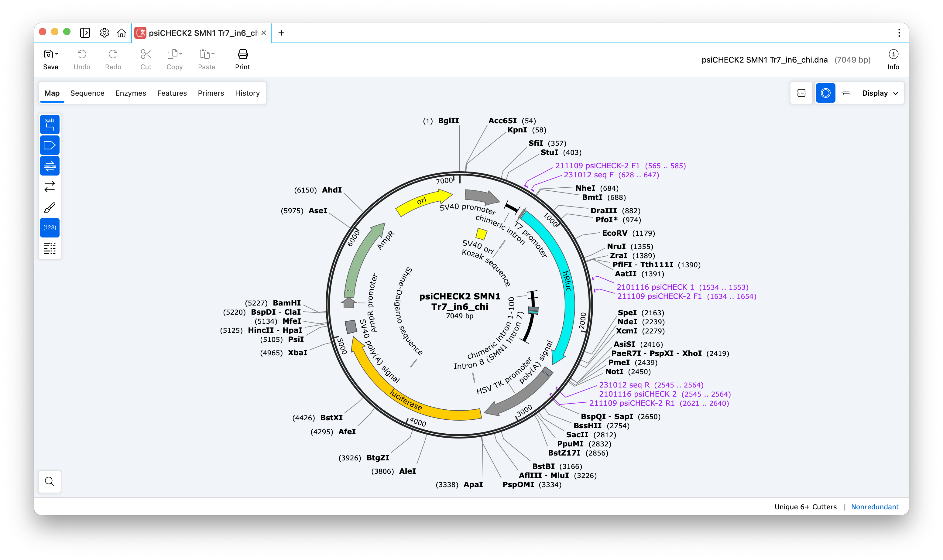The height and width of the screenshot is (560, 943).
Task: Click the Print button
Action: click(x=242, y=59)
